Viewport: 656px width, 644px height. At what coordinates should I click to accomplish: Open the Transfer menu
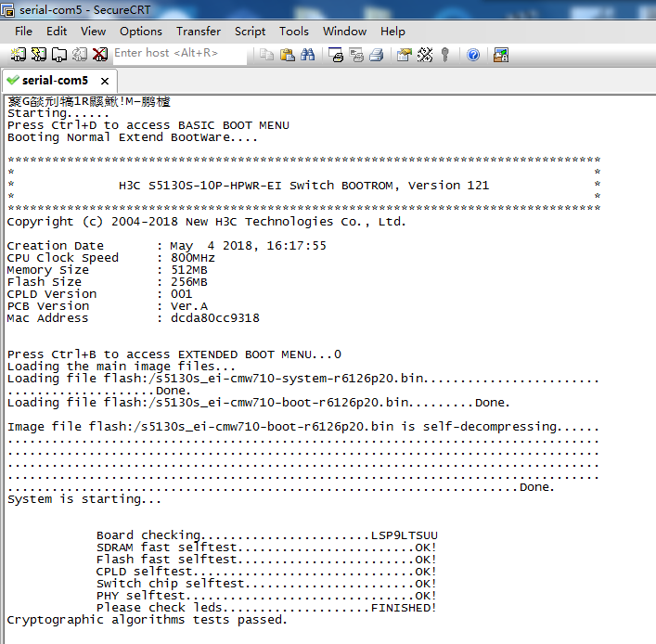pos(199,32)
